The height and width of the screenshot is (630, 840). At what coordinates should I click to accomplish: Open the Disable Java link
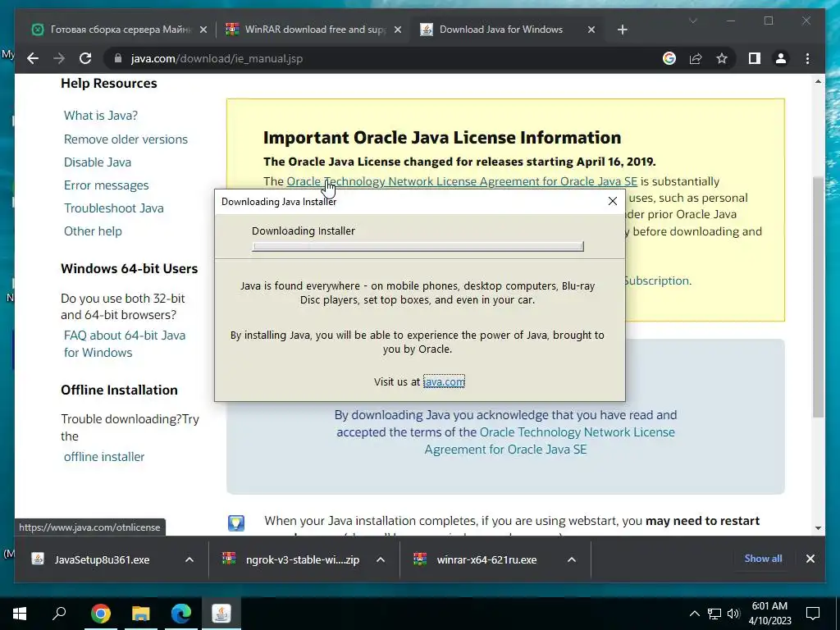[x=98, y=162]
